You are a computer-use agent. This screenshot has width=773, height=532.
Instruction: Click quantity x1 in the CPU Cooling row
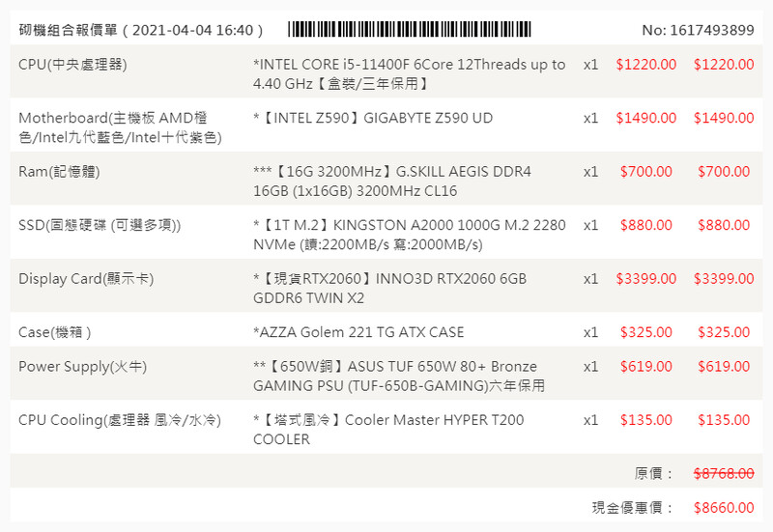590,421
